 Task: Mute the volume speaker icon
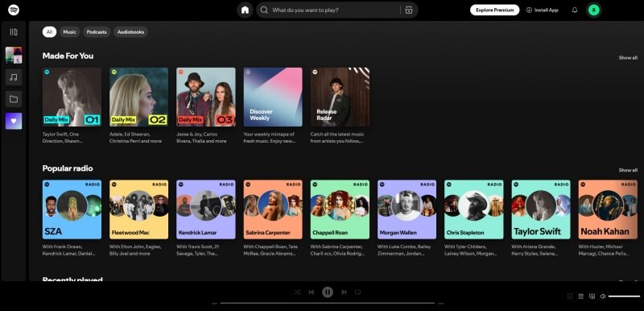pyautogui.click(x=602, y=296)
